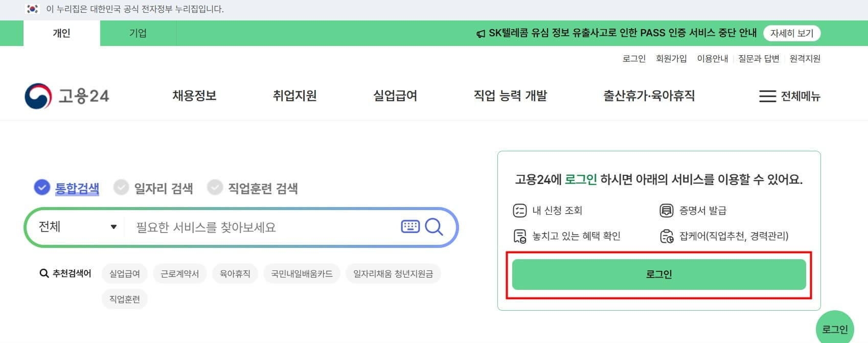Screen dimensions: 868x343
Task: Open the 전체 search category dropdown
Action: 76,227
